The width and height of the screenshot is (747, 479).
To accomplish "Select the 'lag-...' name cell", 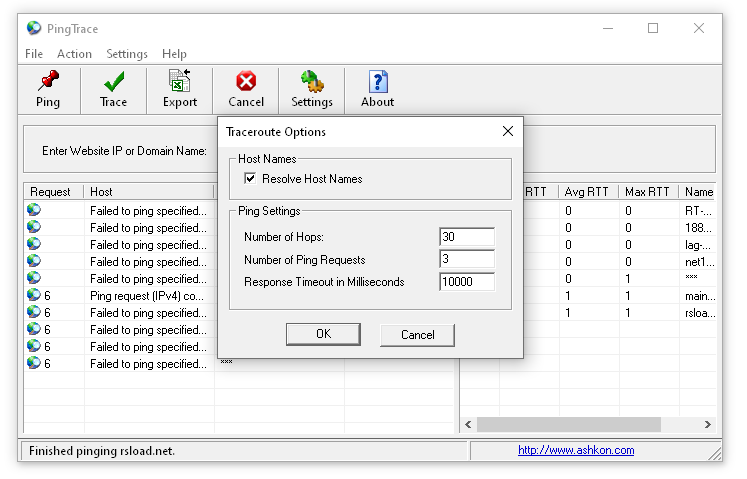I will click(x=698, y=245).
